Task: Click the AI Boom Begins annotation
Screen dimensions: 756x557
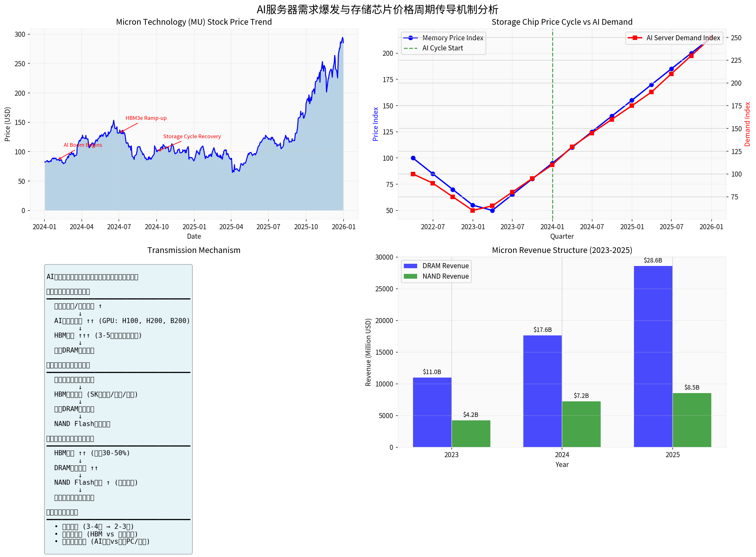Action: point(83,145)
